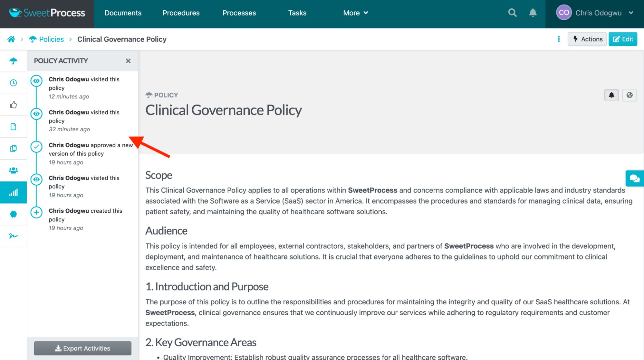Open the Actions dropdown
Screen dimensions: 644x360
[587, 39]
